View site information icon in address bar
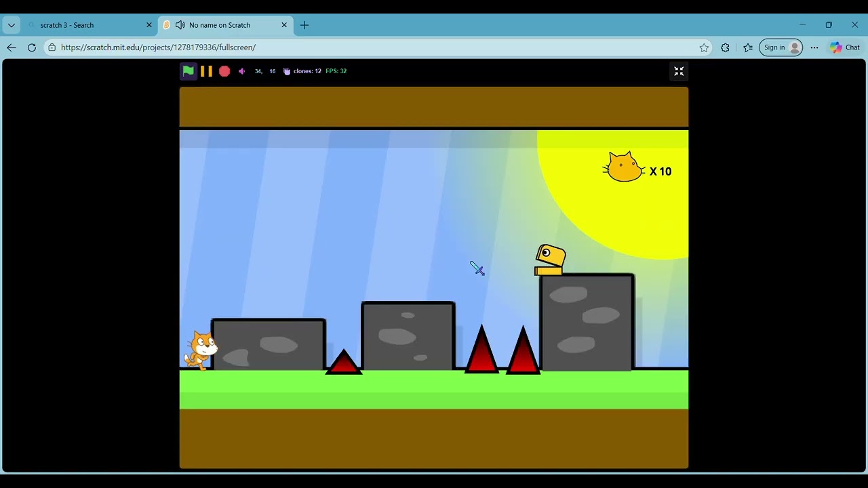 [x=52, y=47]
